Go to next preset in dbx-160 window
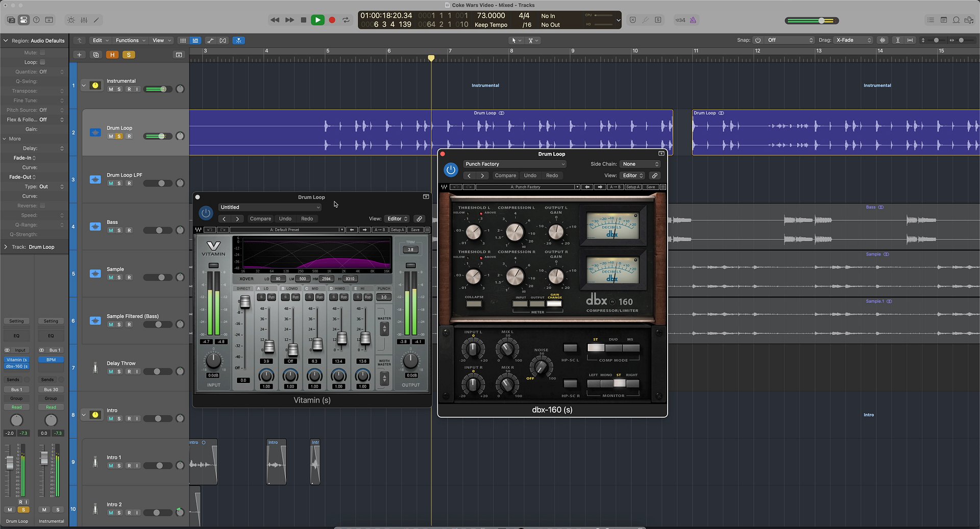 (482, 175)
